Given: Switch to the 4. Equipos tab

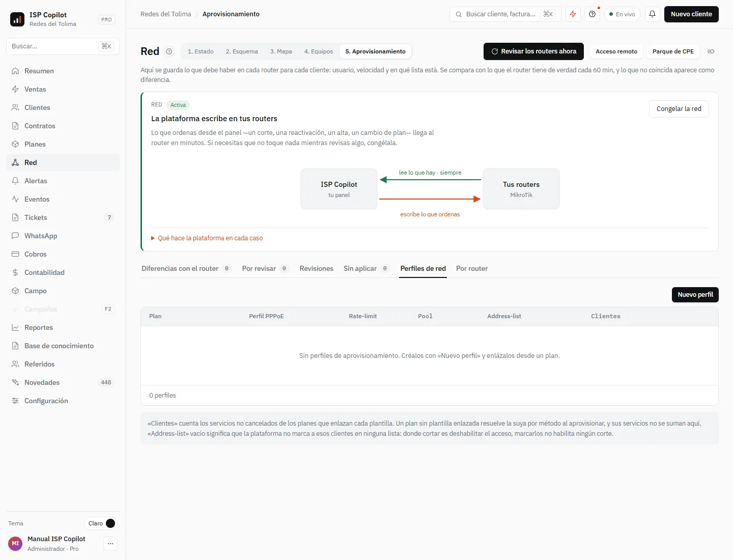Looking at the screenshot, I should tap(319, 51).
